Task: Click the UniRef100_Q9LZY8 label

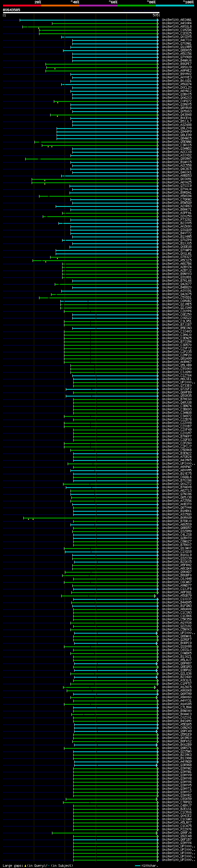Action: (177, 128)
